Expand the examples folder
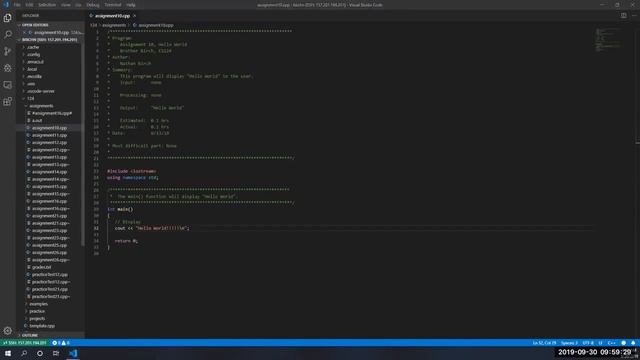The height and width of the screenshot is (360, 640). pos(38,304)
